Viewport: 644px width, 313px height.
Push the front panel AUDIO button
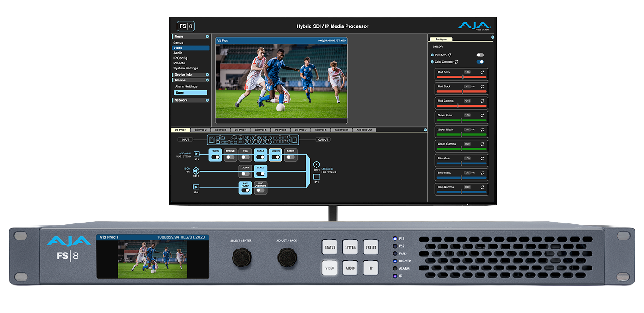tap(350, 268)
